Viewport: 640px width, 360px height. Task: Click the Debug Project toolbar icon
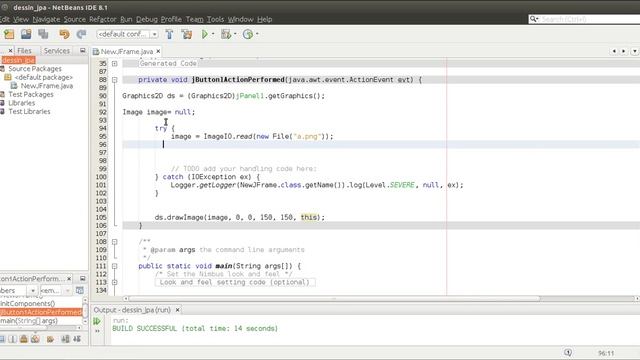tap(226, 34)
